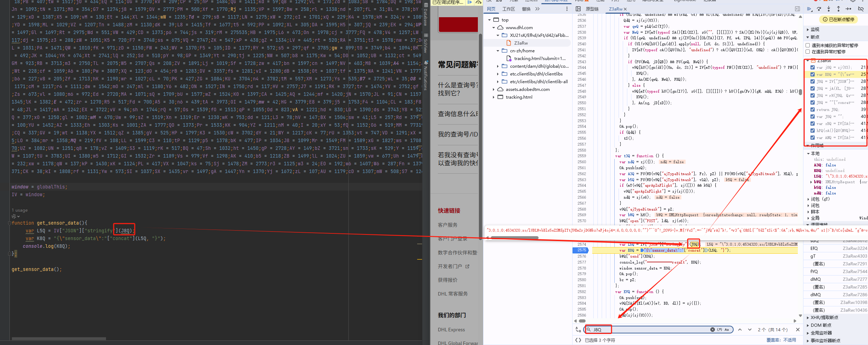868x345 pixels.
Task: Open DHL Express department link
Action: pyautogui.click(x=451, y=330)
